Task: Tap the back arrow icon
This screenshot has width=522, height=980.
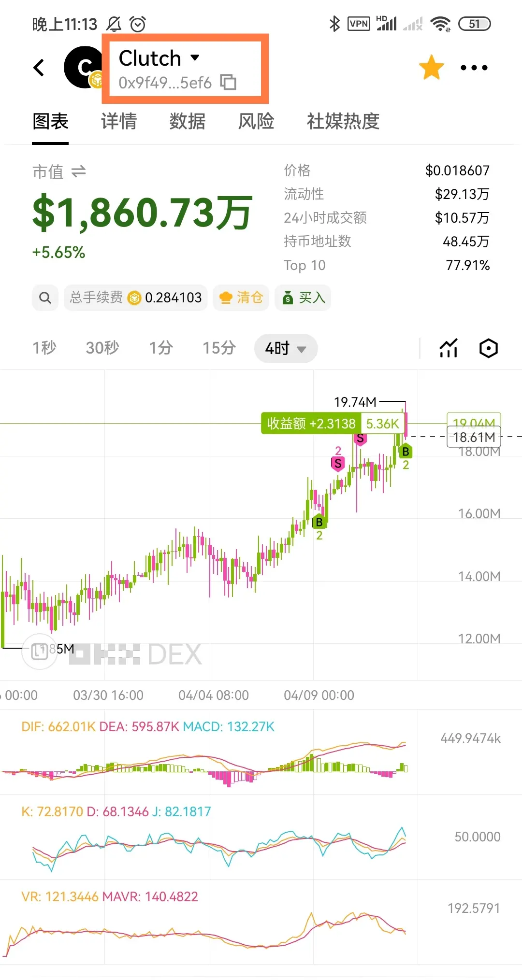Action: (x=39, y=68)
